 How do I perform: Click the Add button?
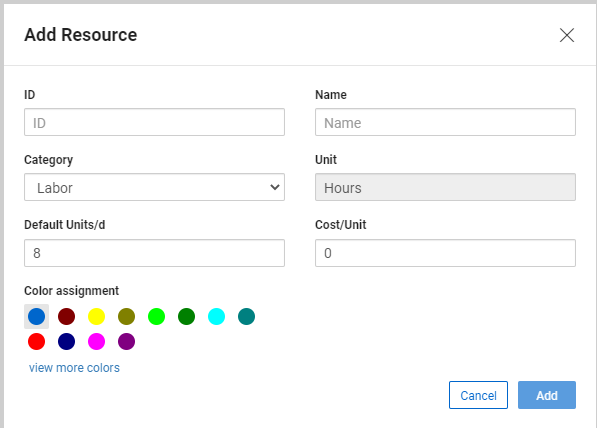coord(547,395)
